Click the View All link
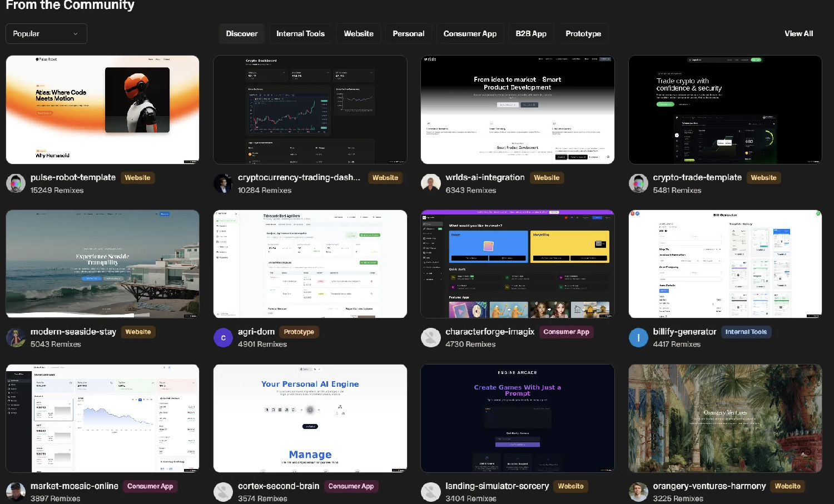This screenshot has width=834, height=504. click(798, 34)
